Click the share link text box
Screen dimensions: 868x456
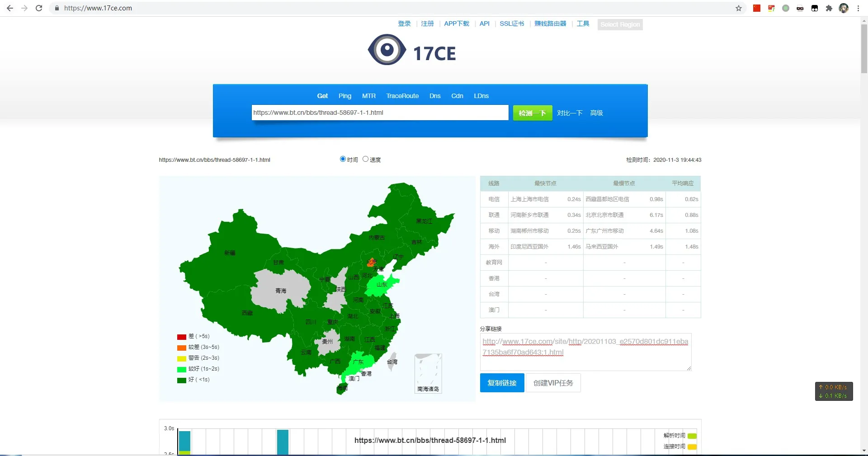tap(586, 352)
